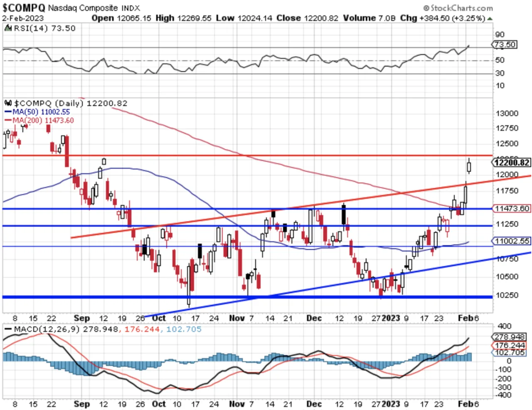Select the 278.948 MACD value tag
This screenshot has width=532, height=410.
pyautogui.click(x=510, y=337)
